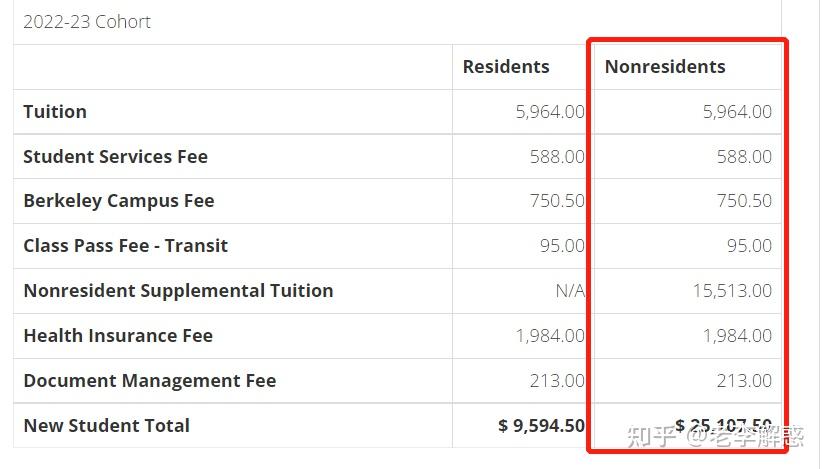Select the Nonresidents column header

tap(665, 67)
